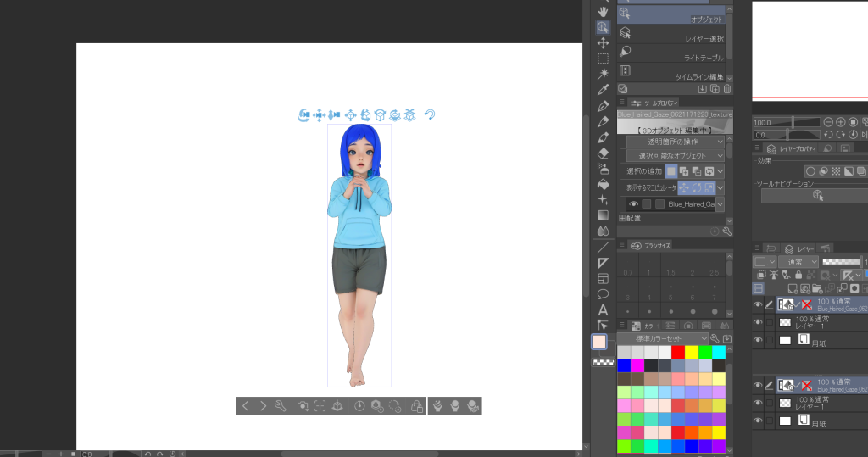Viewport: 868px width, 457px height.
Task: Toggle visibility eye for Blue_Haired_Ga object
Action: pos(633,204)
